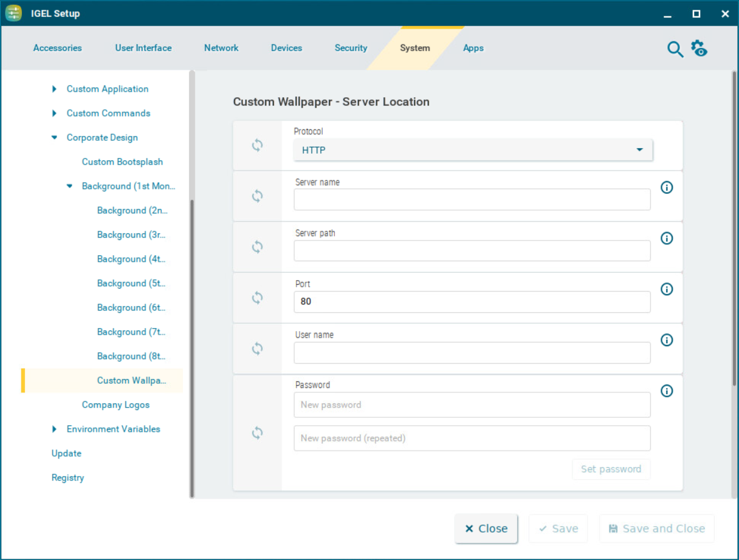
Task: Show info for the Port field
Action: coord(667,289)
